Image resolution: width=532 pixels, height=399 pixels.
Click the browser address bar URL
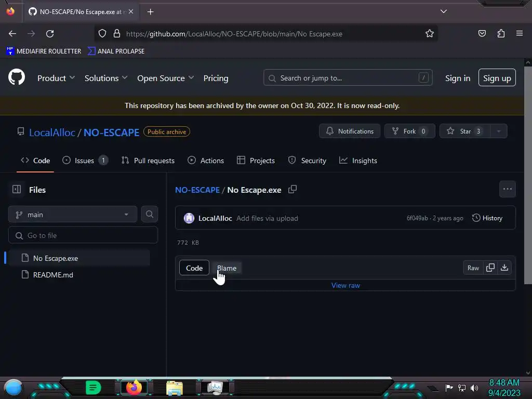pos(234,34)
